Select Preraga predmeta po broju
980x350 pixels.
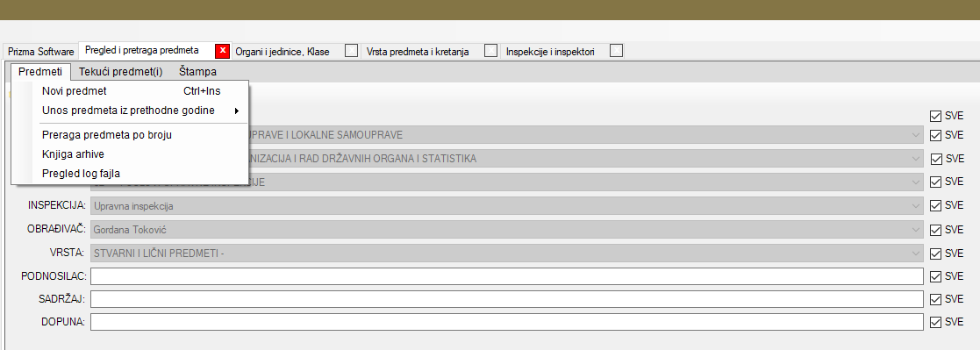pos(130,135)
